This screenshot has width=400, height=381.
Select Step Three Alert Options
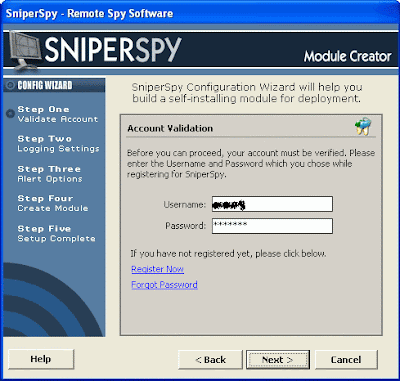click(50, 174)
